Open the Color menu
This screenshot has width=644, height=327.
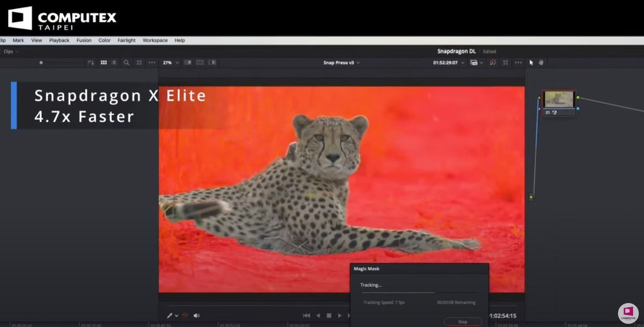pos(105,40)
